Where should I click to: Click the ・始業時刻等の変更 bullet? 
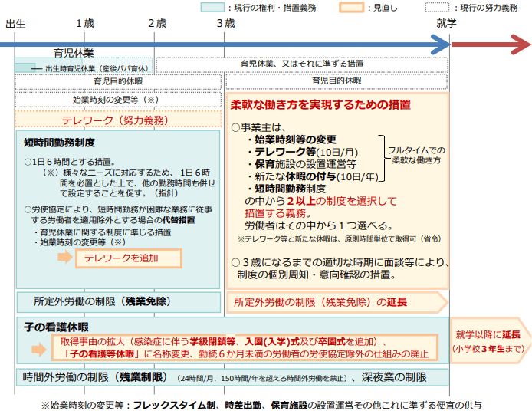(291, 140)
